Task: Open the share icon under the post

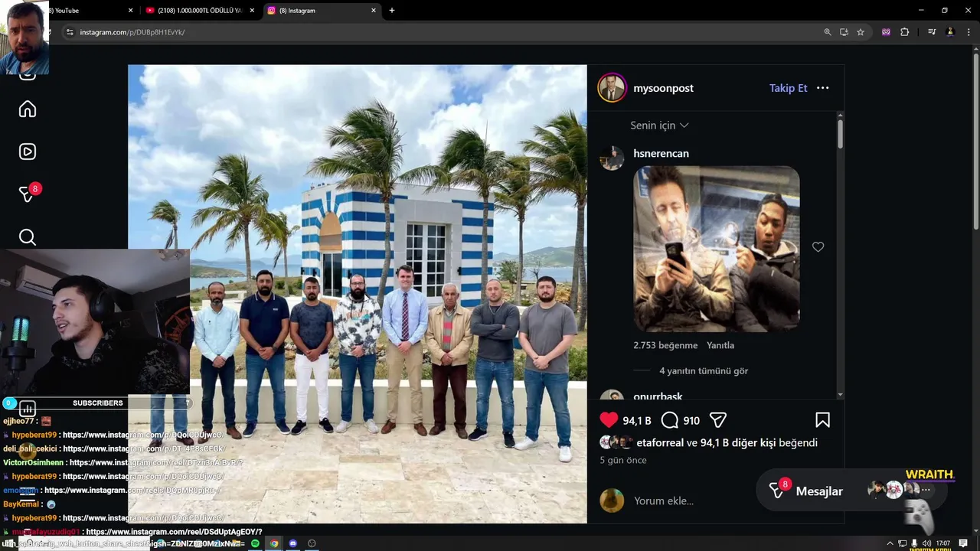Action: [717, 420]
